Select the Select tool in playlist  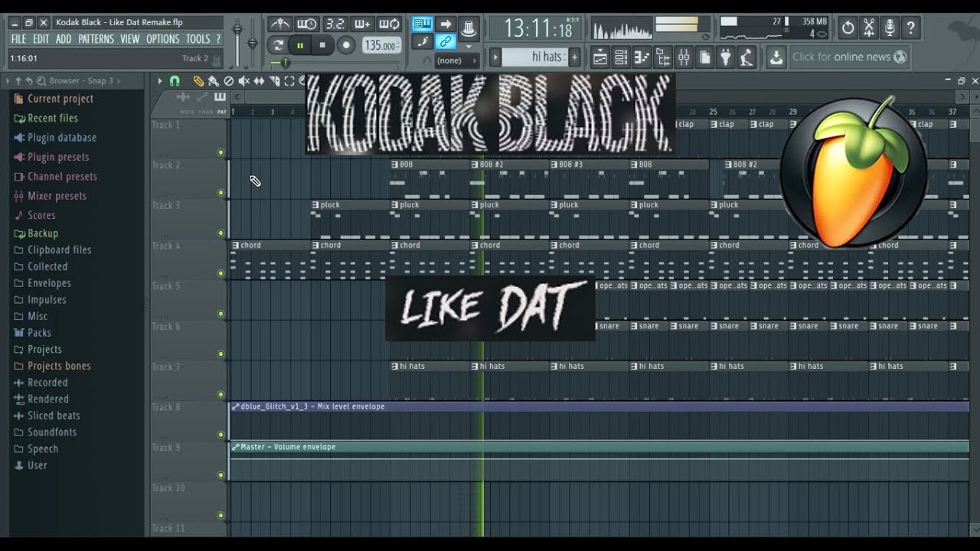289,81
